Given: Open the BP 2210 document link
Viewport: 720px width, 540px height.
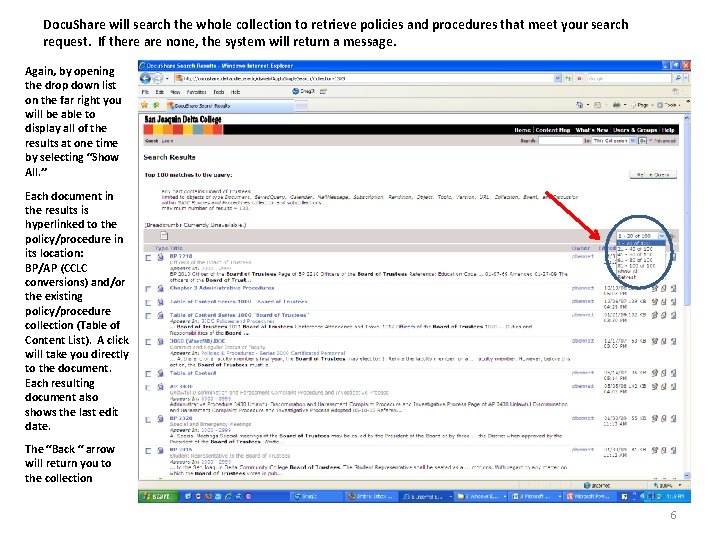Looking at the screenshot, I should point(181,256).
